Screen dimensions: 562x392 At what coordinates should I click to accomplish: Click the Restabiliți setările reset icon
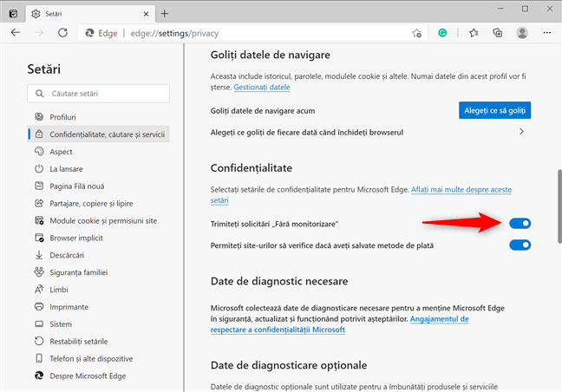(39, 341)
